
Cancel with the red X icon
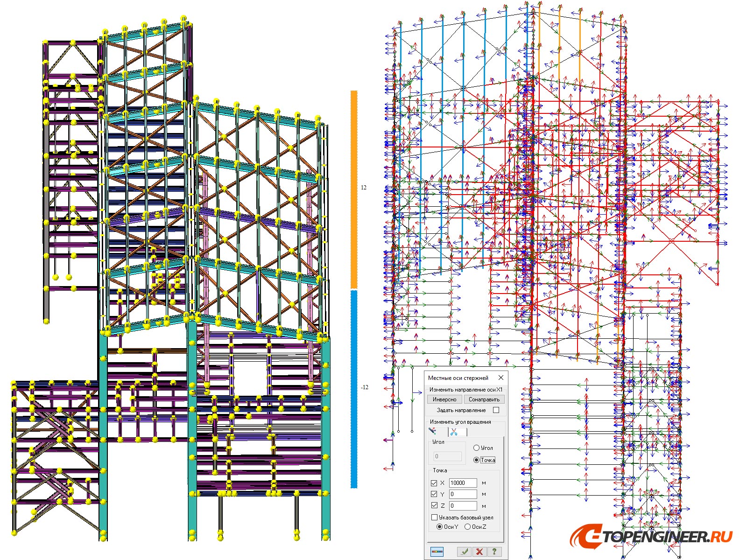pyautogui.click(x=479, y=552)
